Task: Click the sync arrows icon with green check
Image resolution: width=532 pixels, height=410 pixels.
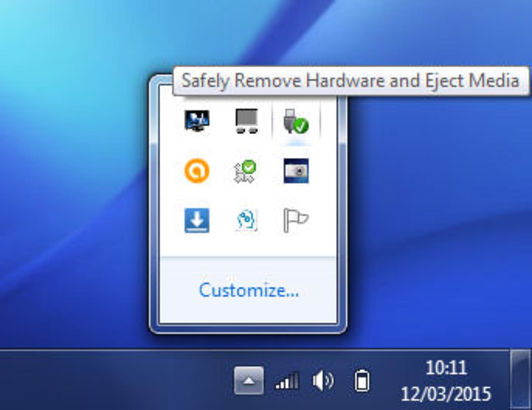Action: [x=245, y=171]
